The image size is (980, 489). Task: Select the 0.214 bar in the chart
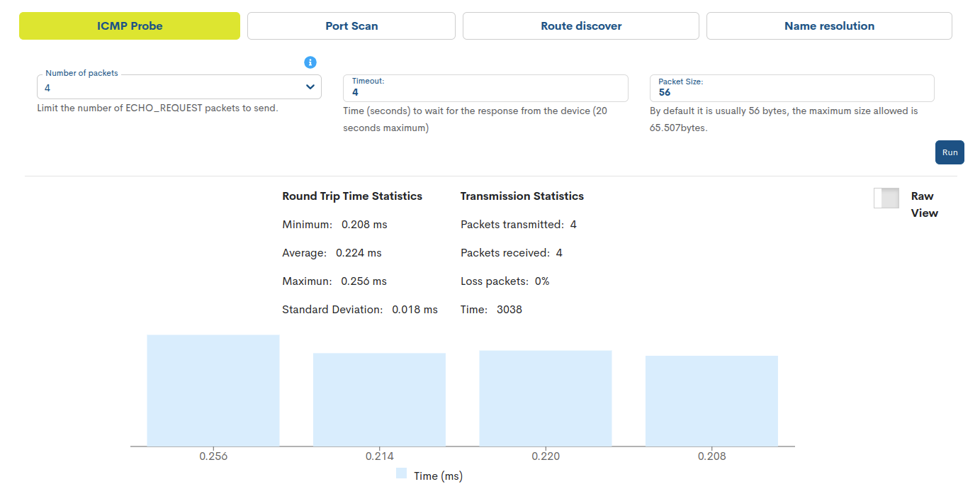click(379, 400)
